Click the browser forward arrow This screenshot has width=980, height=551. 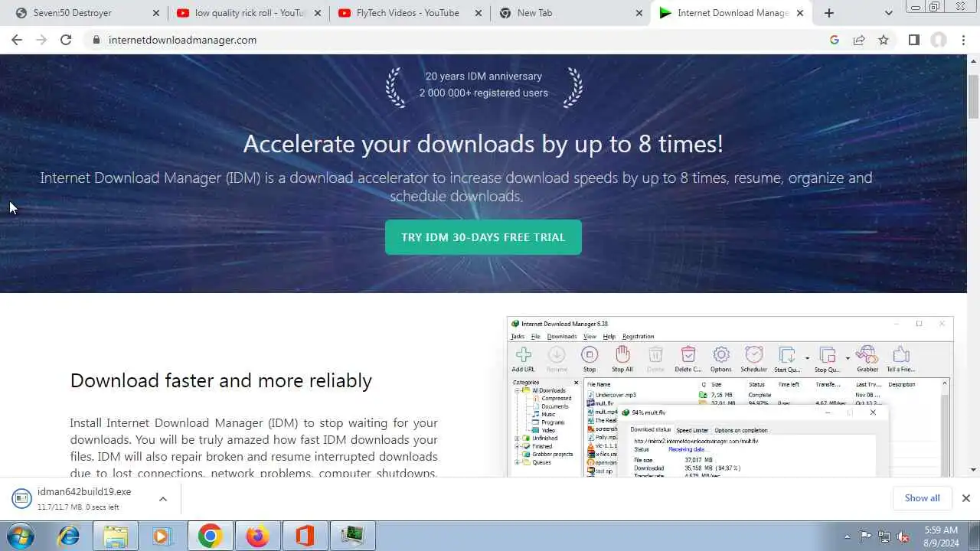point(41,40)
